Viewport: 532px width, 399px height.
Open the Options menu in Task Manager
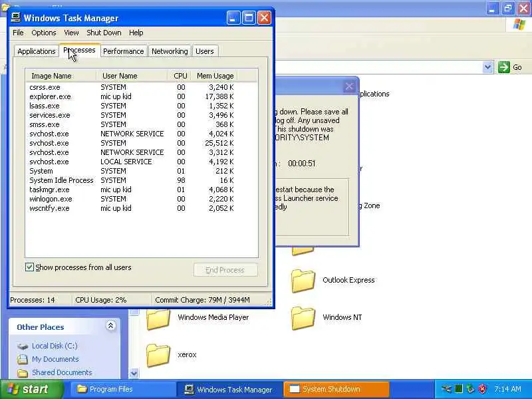click(44, 33)
